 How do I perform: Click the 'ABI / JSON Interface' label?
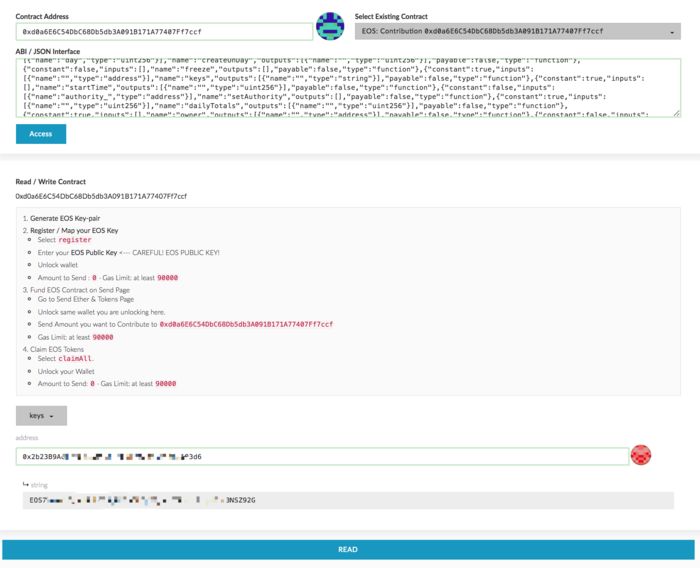point(48,51)
